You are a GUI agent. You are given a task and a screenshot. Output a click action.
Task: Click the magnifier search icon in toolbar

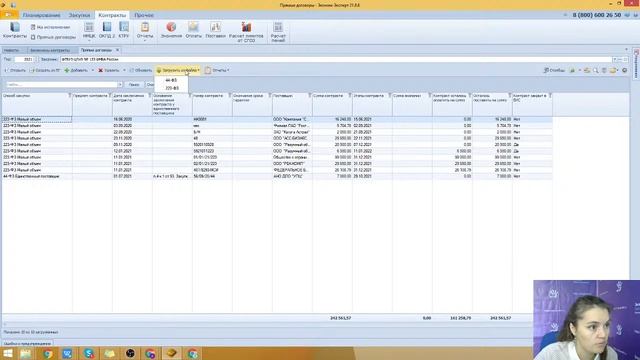coord(596,70)
